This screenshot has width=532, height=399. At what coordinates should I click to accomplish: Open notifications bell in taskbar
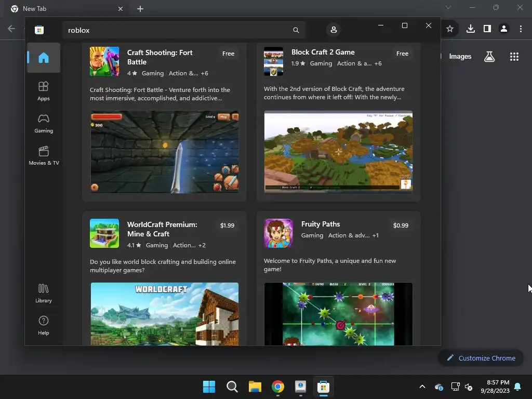coord(518,387)
